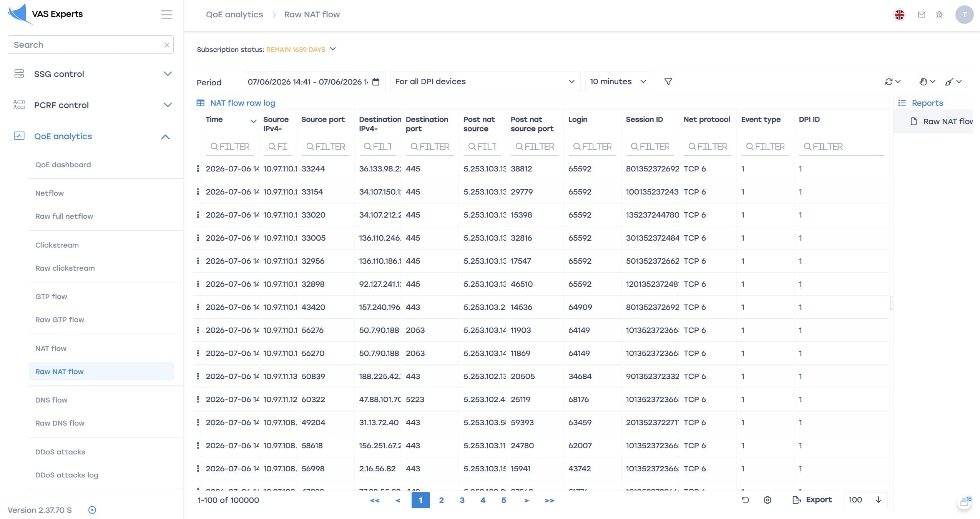
Task: Focus the DPI ID column filter
Action: (841, 147)
